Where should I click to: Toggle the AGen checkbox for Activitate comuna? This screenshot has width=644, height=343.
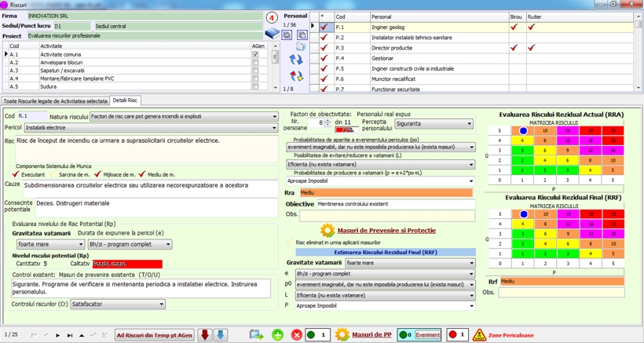(255, 54)
